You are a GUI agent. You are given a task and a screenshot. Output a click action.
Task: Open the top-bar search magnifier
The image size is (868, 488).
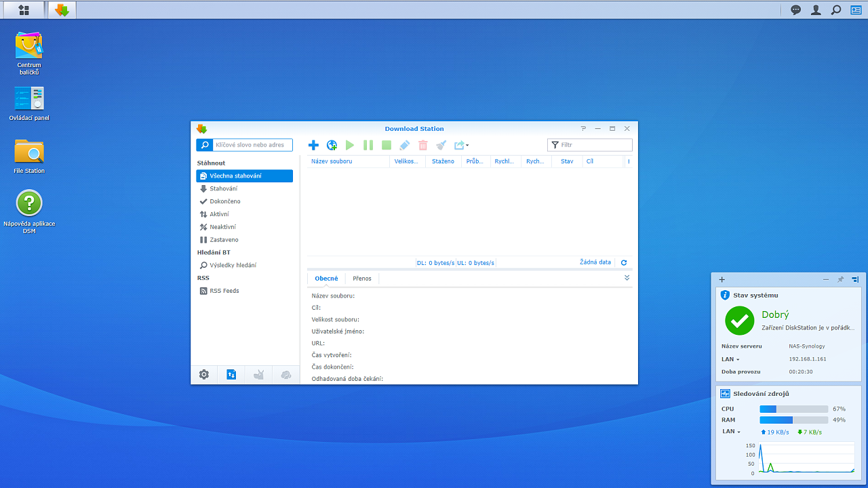coord(836,9)
